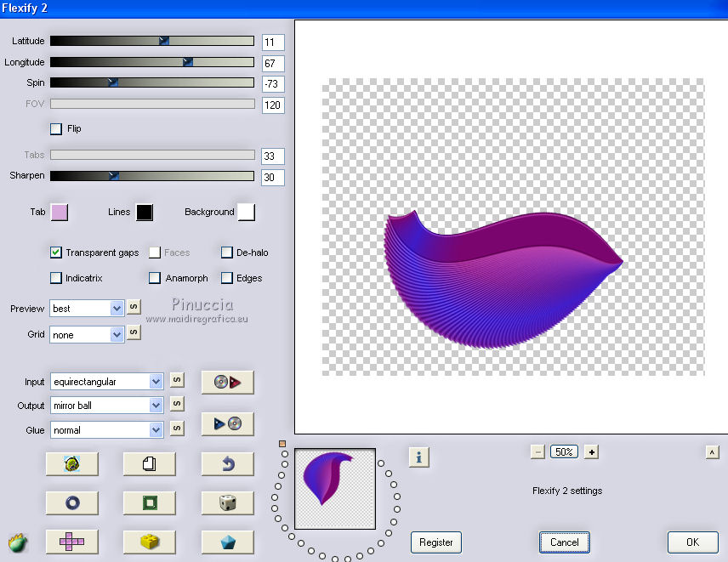Viewport: 728px width, 562px height.
Task: Open the Lines color swatch
Action: click(x=145, y=212)
